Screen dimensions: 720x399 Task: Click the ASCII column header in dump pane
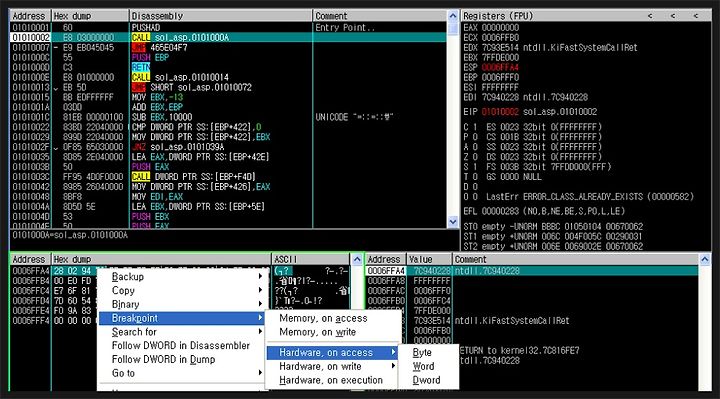click(x=311, y=259)
